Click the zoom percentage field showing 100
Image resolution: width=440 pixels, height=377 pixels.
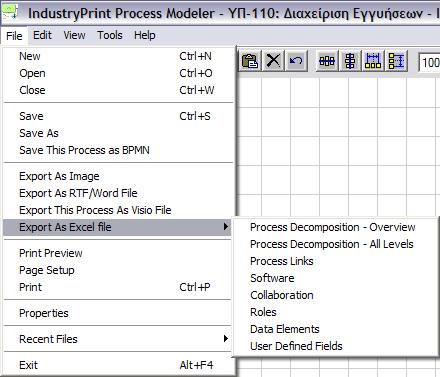429,62
